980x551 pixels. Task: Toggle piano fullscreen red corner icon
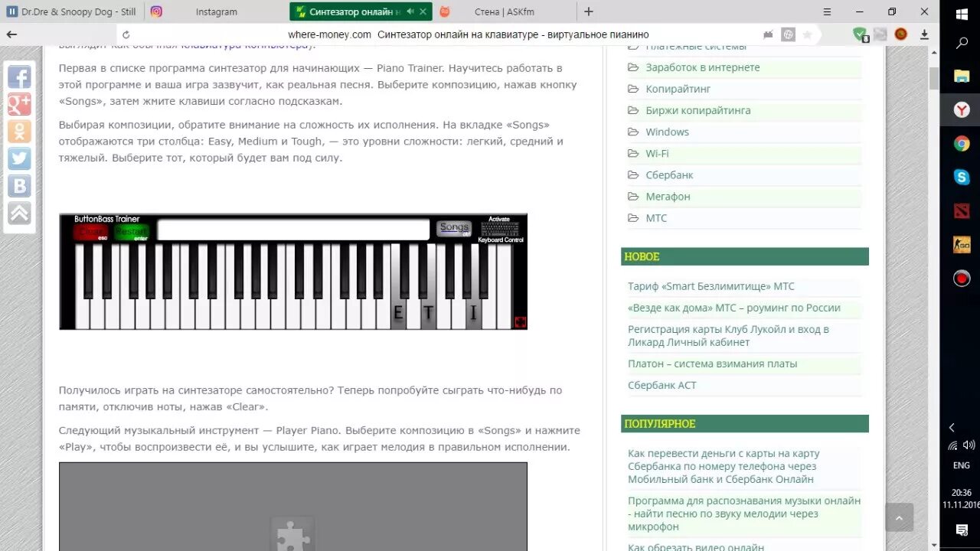[520, 322]
